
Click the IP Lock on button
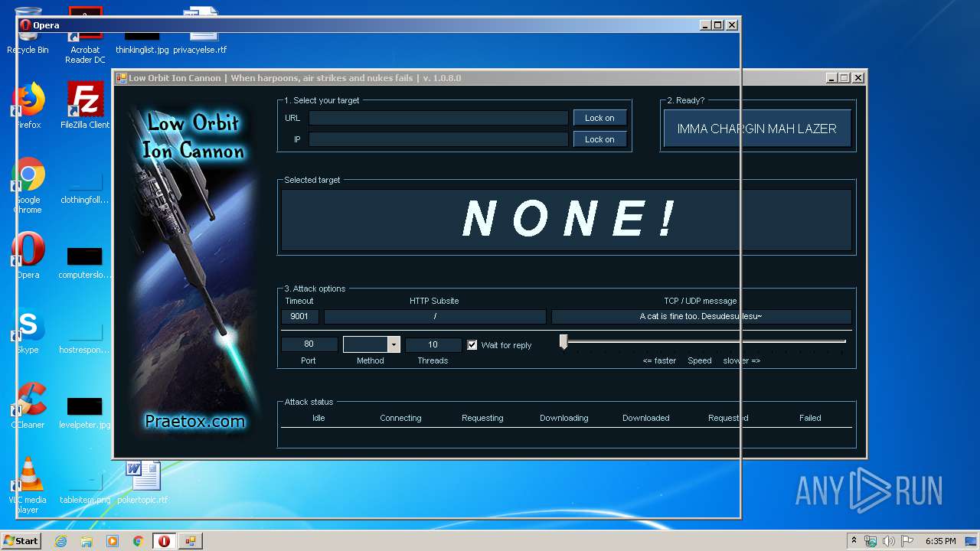tap(599, 139)
